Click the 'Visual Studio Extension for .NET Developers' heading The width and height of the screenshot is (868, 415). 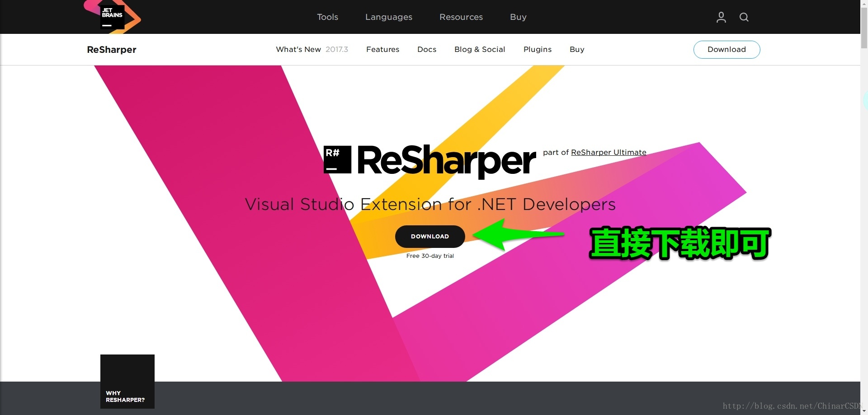pyautogui.click(x=430, y=205)
